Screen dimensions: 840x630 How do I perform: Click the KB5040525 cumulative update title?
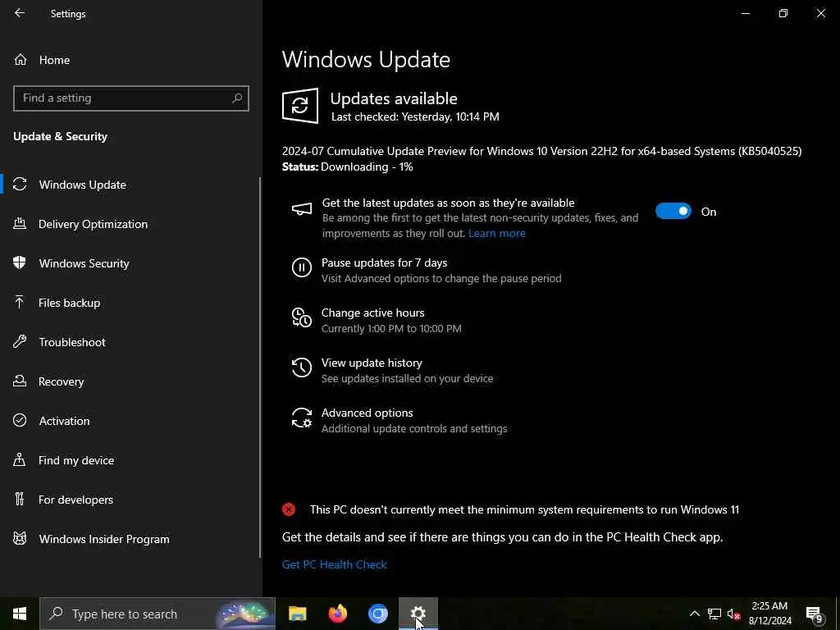[541, 151]
